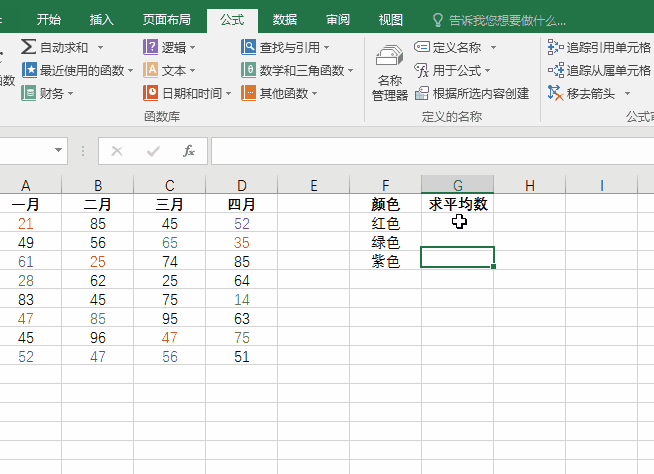Click the Lookup & Reference (查找与引用) icon
The width and height of the screenshot is (654, 474).
tap(248, 47)
